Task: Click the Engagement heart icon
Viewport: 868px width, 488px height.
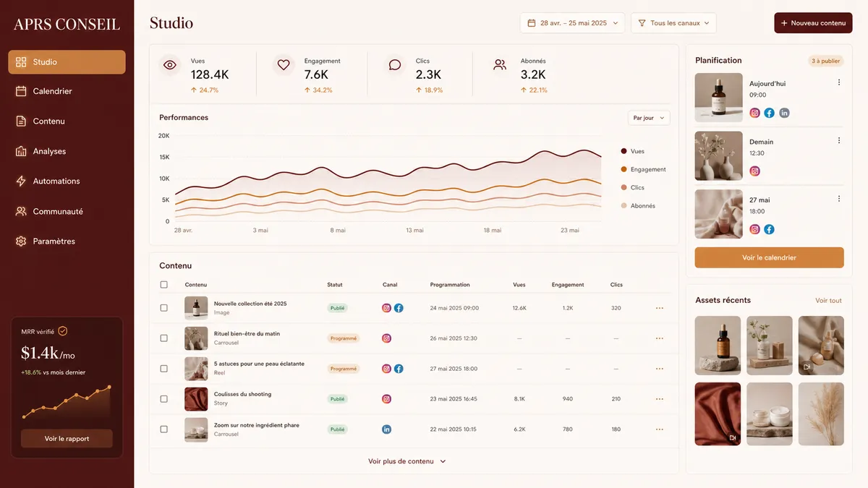Action: [x=284, y=65]
